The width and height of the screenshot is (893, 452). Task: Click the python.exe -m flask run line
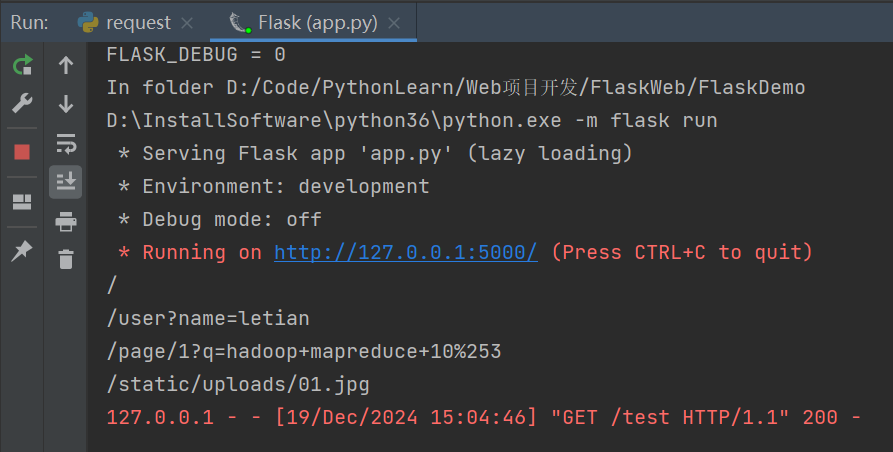click(412, 120)
